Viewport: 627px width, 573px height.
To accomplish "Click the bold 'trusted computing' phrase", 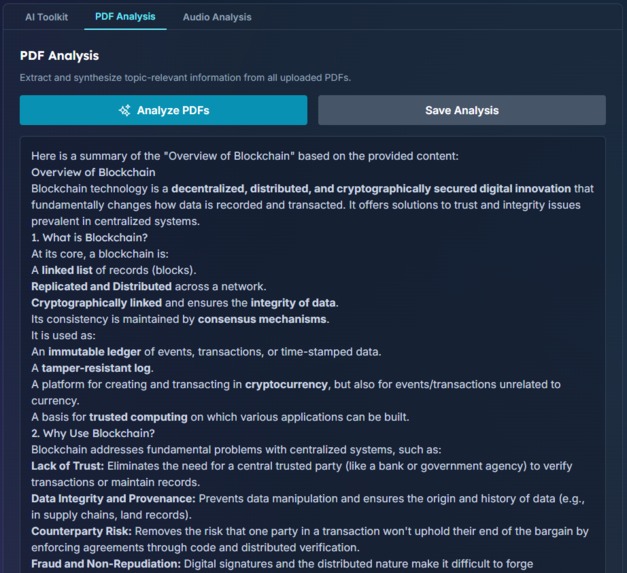I will pos(138,417).
